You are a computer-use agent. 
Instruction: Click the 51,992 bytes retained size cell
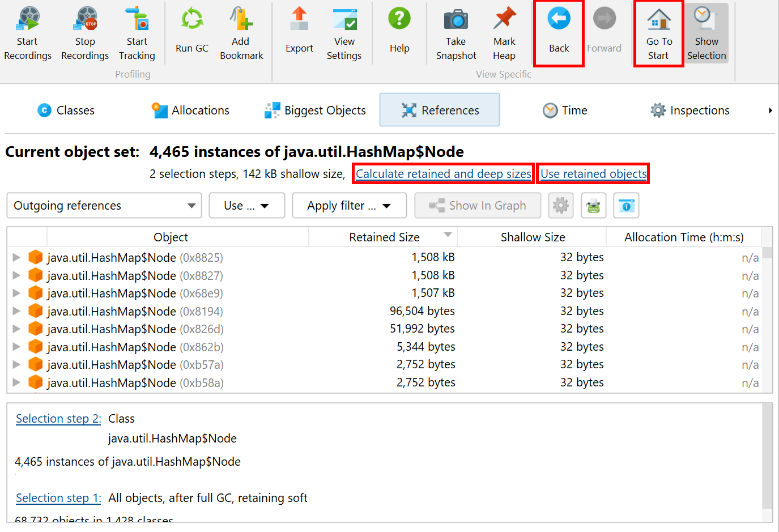coord(422,329)
